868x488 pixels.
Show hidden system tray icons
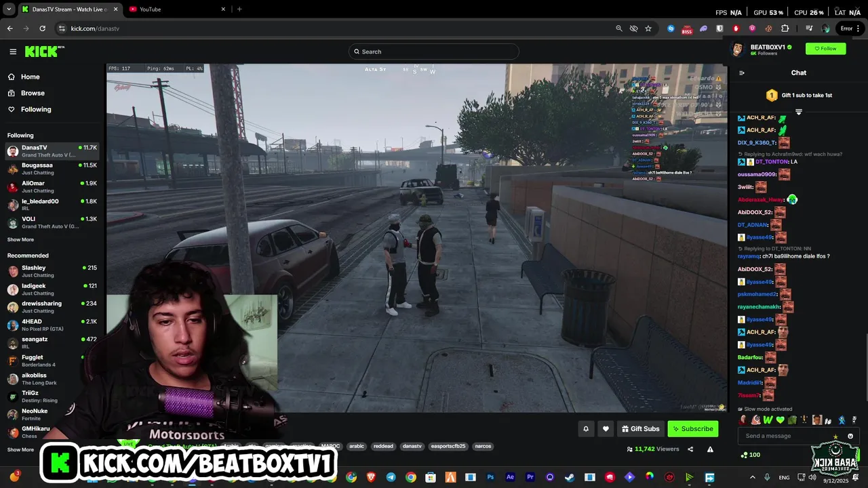[752, 477]
